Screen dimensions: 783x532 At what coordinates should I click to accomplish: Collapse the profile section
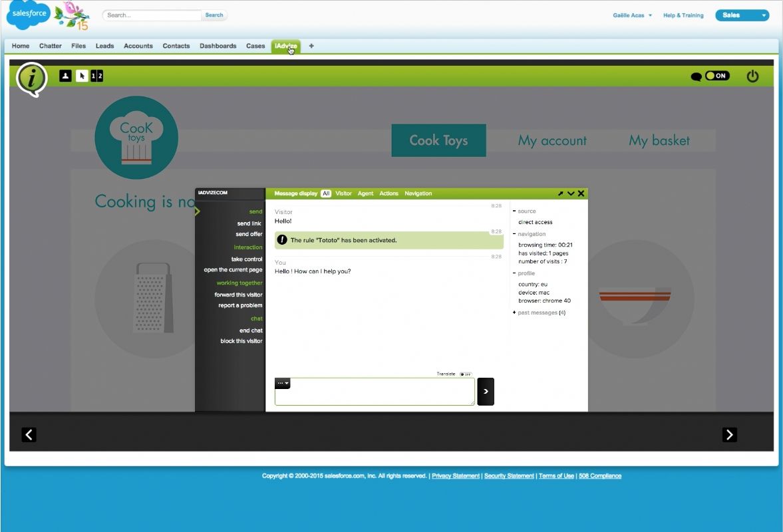(514, 273)
